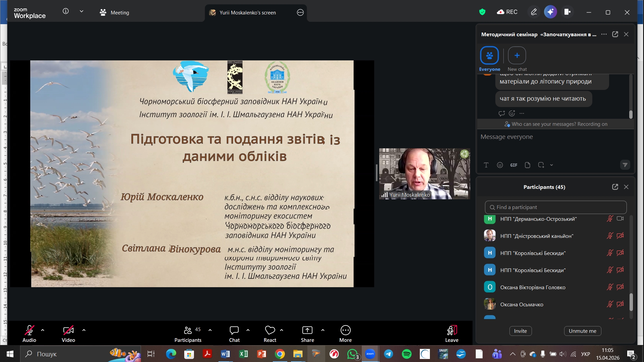644x362 pixels.
Task: Start Video with the camera toggle
Action: click(x=68, y=330)
